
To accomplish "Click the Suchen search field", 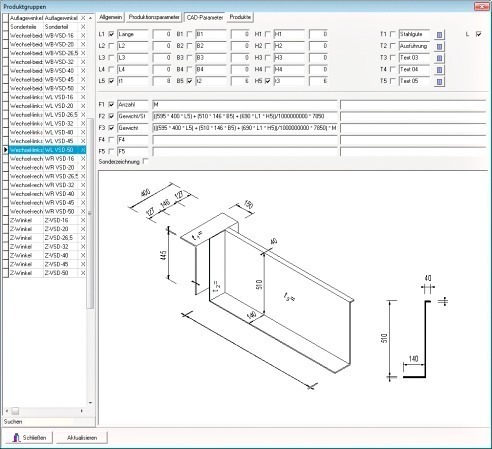I will [49, 422].
